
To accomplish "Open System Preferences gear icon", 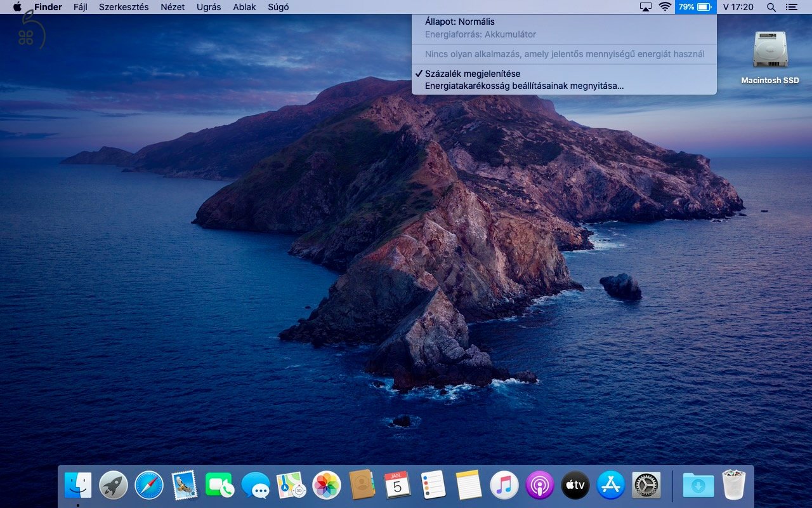I will pyautogui.click(x=646, y=485).
